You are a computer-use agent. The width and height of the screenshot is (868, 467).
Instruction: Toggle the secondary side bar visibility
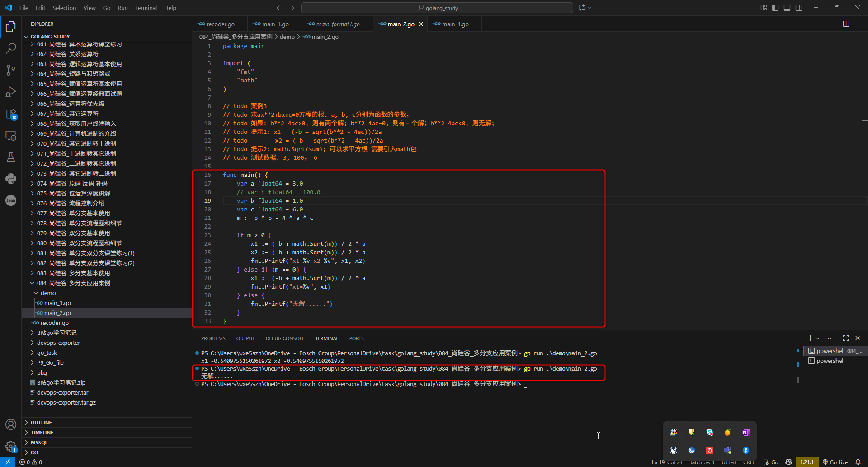coord(799,8)
